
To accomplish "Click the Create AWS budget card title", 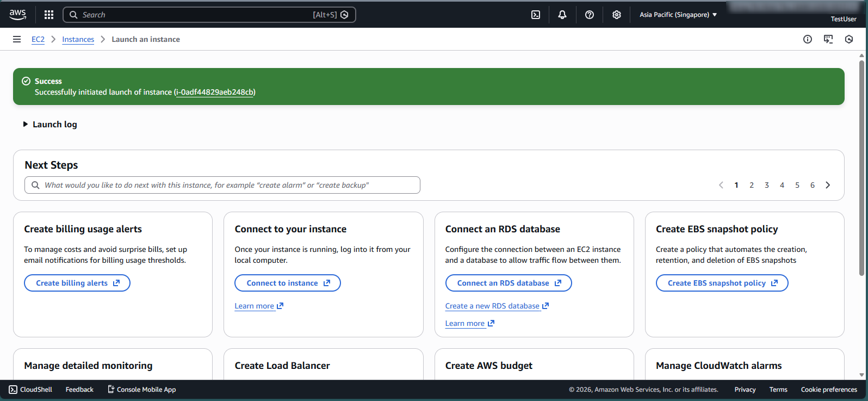I will [489, 366].
